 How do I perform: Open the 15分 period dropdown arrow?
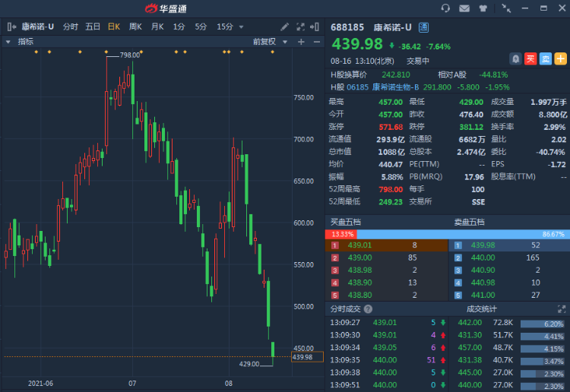[241, 27]
